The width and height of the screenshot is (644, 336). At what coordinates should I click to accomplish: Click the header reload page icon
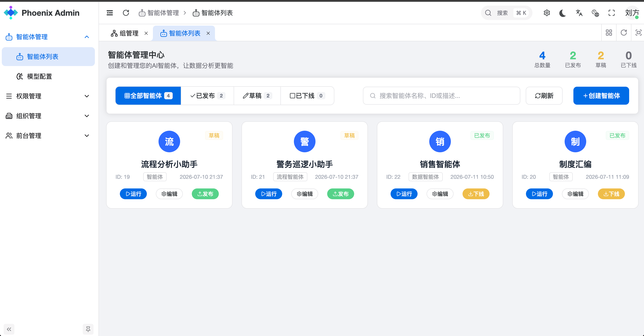pyautogui.click(x=126, y=13)
